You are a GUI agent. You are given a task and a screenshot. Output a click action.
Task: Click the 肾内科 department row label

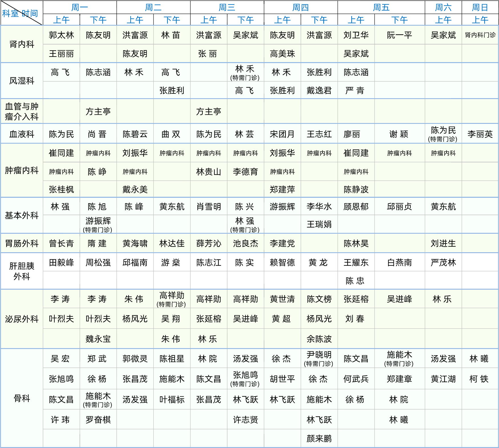22,44
